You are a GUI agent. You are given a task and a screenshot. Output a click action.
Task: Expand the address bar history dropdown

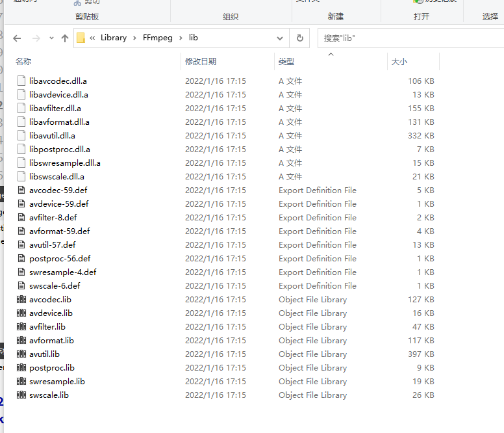pos(280,38)
